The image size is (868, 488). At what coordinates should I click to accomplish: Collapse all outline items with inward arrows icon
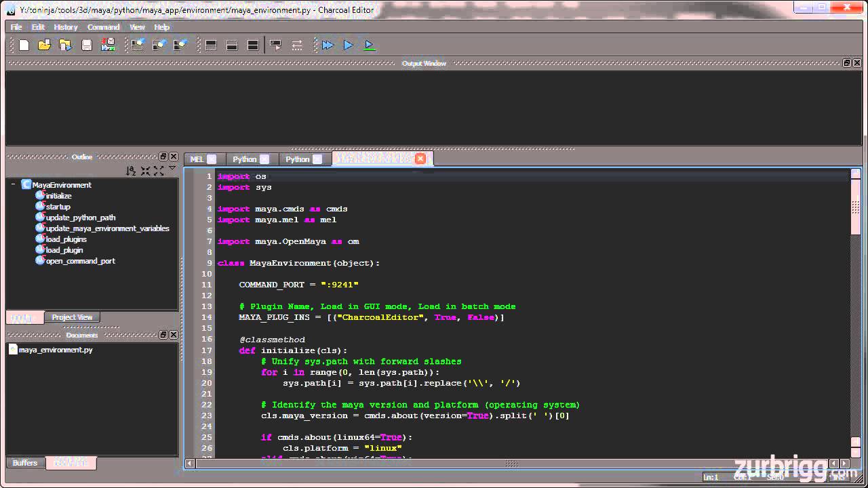[x=146, y=171]
